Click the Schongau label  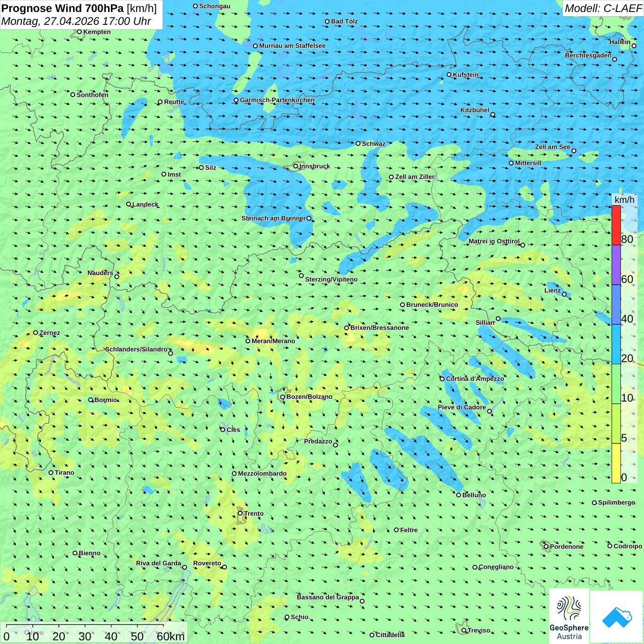click(x=215, y=6)
